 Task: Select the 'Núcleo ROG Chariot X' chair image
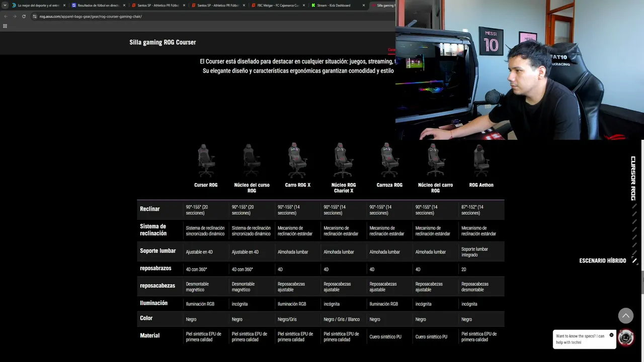344,160
